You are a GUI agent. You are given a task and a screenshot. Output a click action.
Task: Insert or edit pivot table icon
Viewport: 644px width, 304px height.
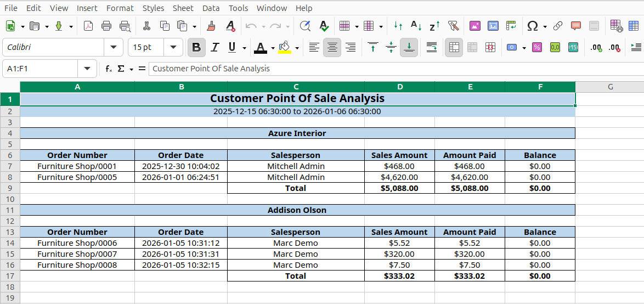click(511, 26)
